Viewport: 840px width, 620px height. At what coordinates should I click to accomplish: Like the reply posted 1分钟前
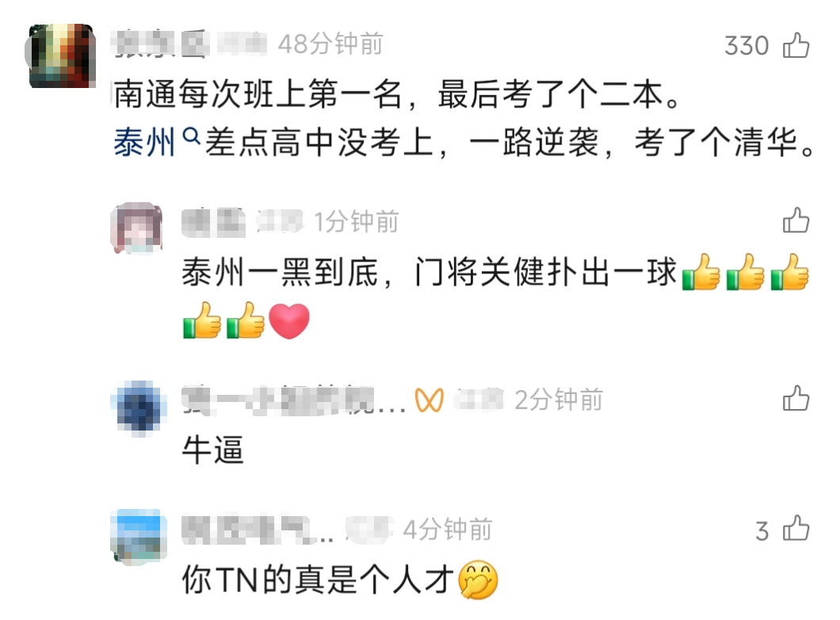pos(796,220)
